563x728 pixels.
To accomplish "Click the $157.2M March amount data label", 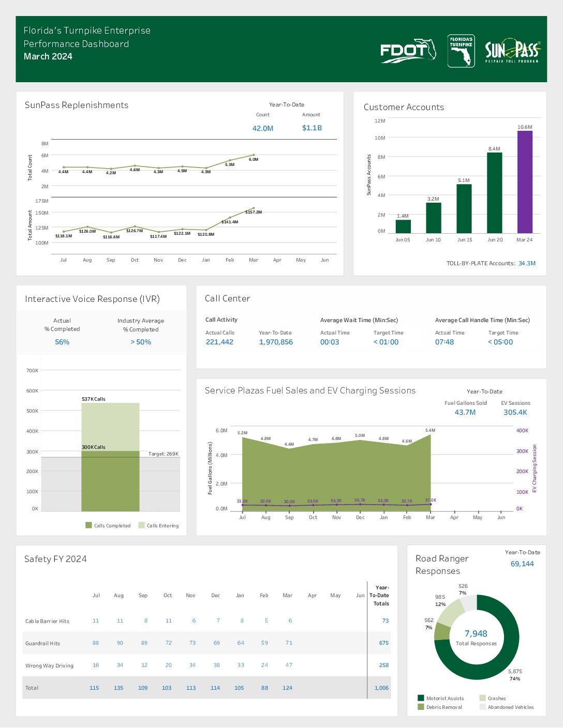I will (254, 212).
